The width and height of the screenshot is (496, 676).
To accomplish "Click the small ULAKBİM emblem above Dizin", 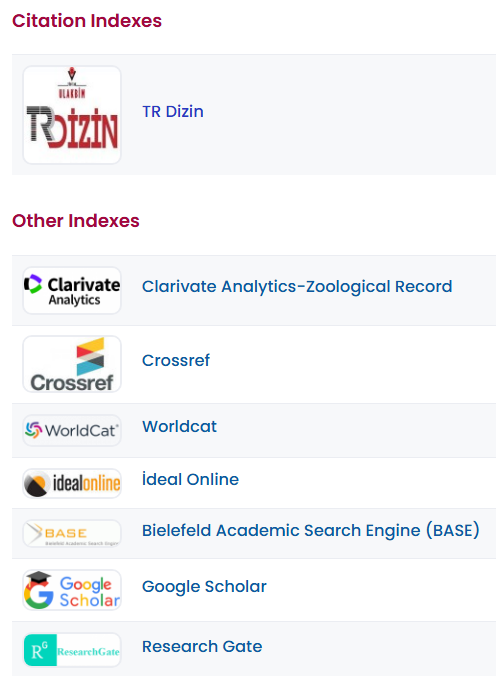I will click(72, 83).
